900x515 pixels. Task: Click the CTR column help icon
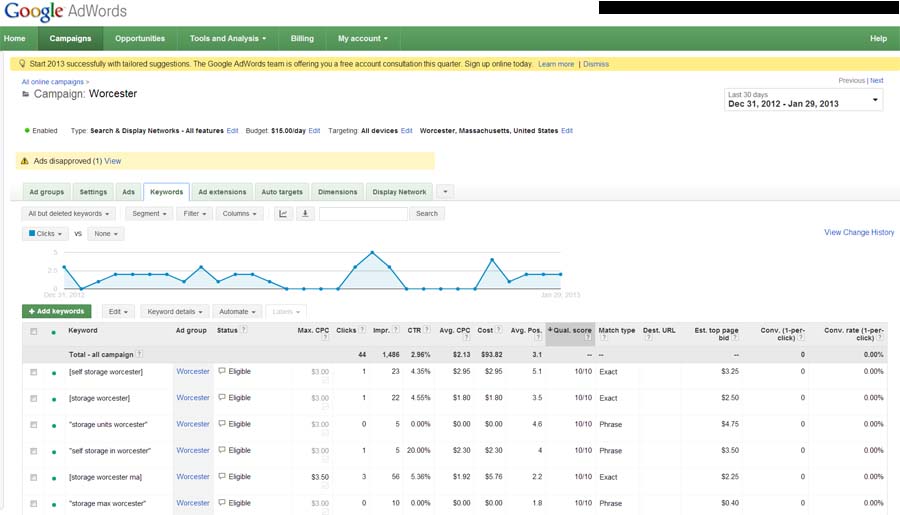427,330
